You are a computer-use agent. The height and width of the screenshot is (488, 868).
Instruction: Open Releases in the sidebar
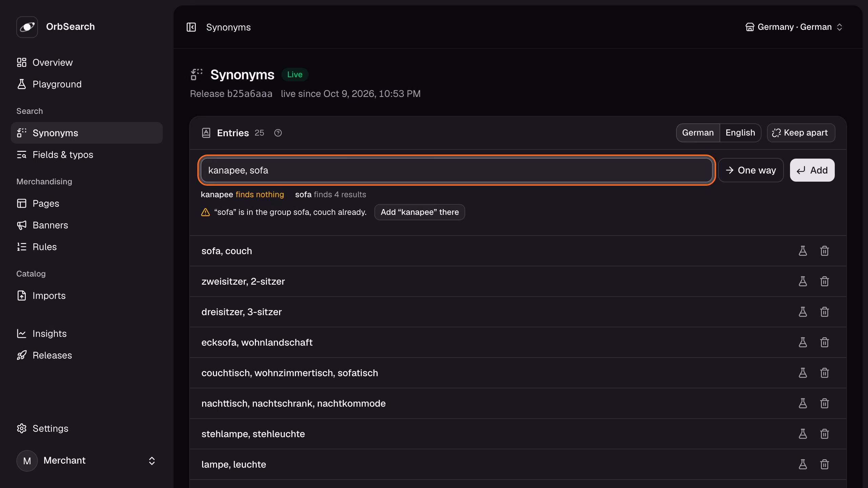pos(87,355)
